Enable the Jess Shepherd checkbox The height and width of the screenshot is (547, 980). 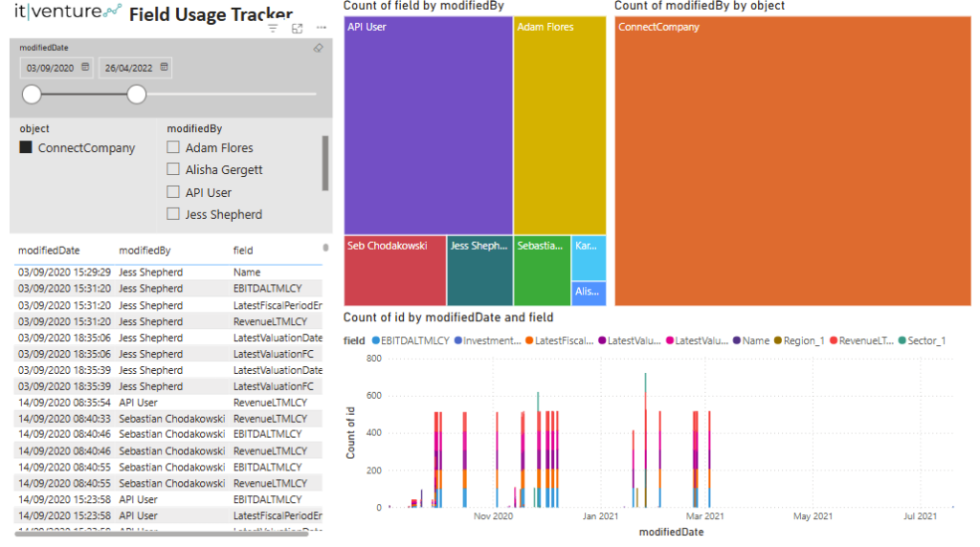coord(173,214)
